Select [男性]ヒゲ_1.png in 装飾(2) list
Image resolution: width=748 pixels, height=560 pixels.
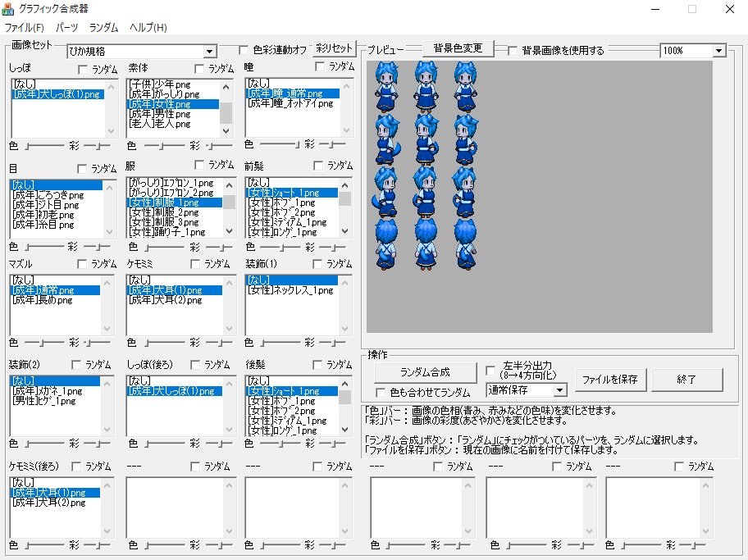coord(55,401)
